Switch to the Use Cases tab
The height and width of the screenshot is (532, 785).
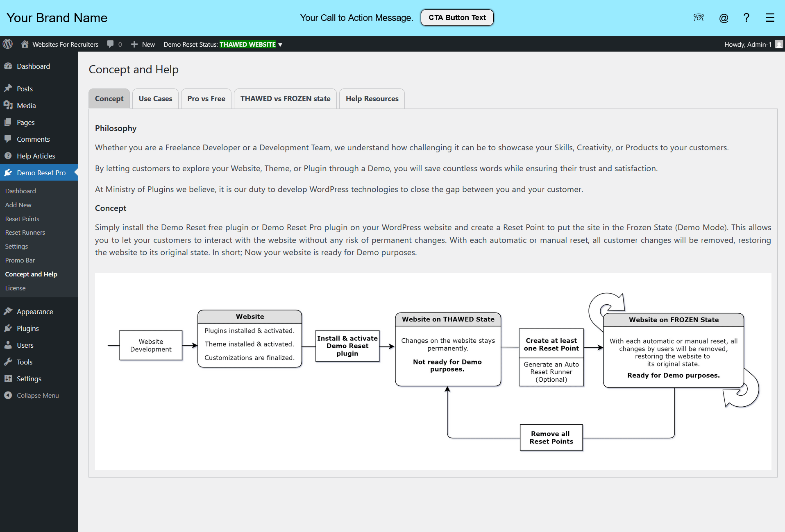(x=155, y=99)
